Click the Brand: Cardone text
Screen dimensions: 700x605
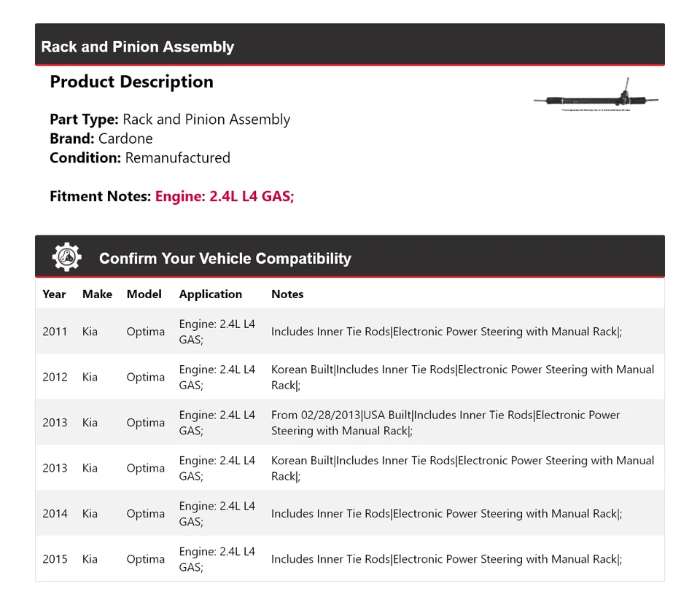pyautogui.click(x=101, y=138)
